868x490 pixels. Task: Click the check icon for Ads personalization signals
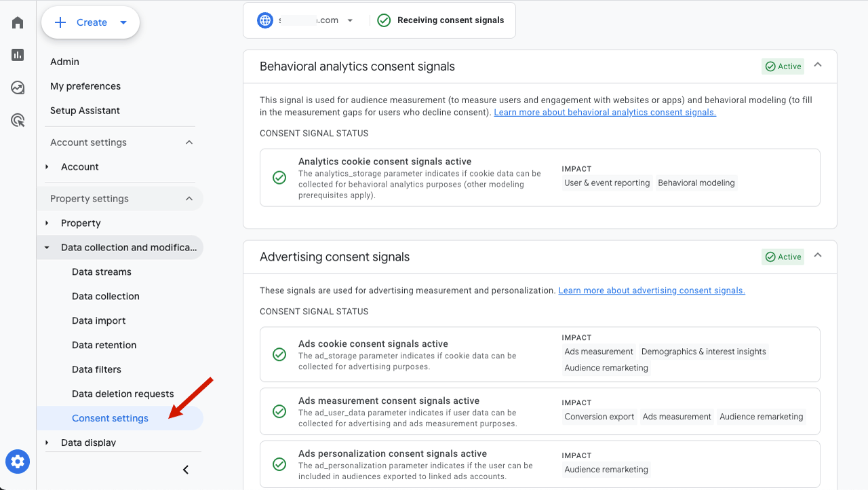tap(279, 464)
